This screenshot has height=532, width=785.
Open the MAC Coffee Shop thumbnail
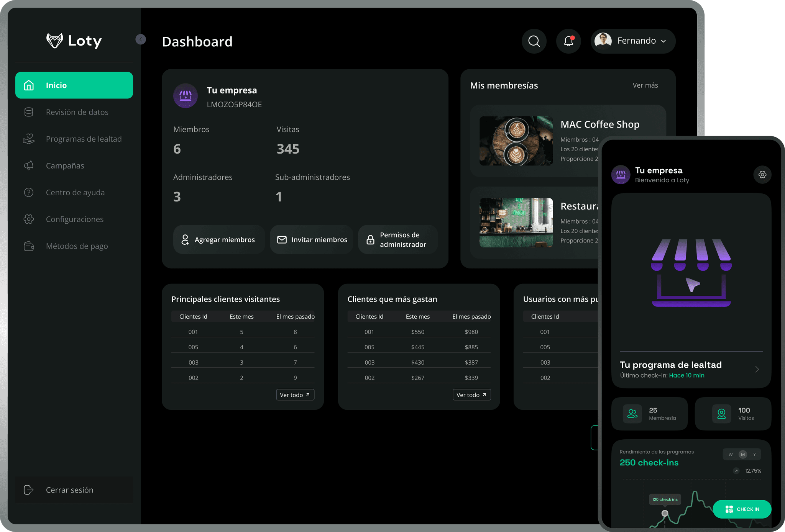click(516, 141)
